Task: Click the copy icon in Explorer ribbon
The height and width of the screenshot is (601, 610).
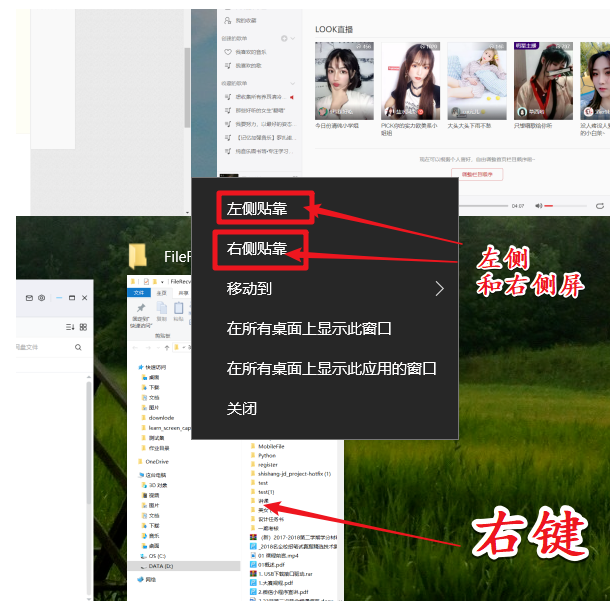Action: click(x=161, y=308)
